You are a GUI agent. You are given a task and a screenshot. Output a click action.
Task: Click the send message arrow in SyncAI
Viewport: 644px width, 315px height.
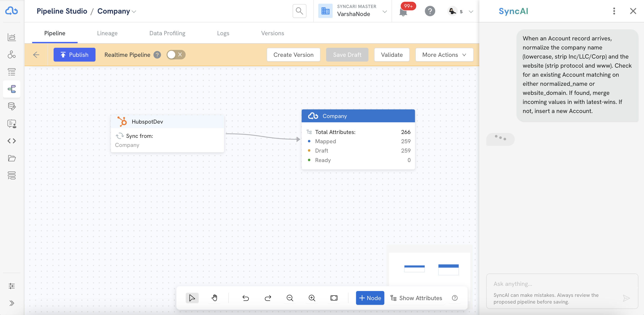(x=626, y=298)
